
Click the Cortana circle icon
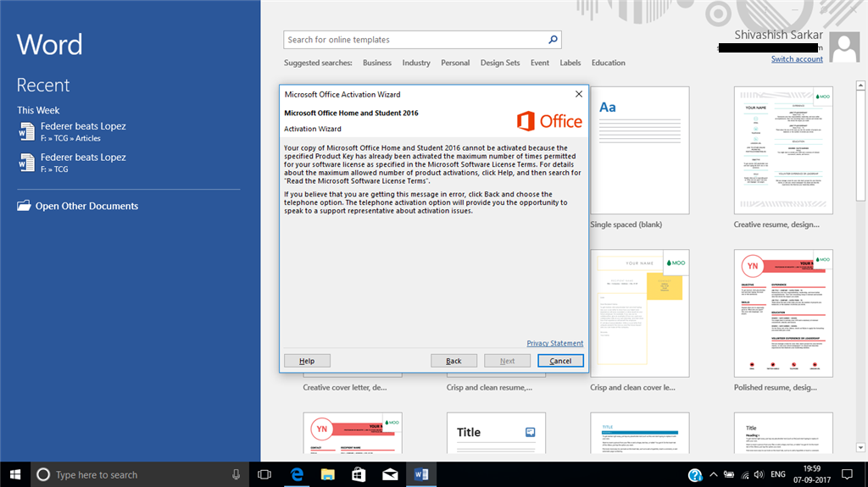click(42, 474)
